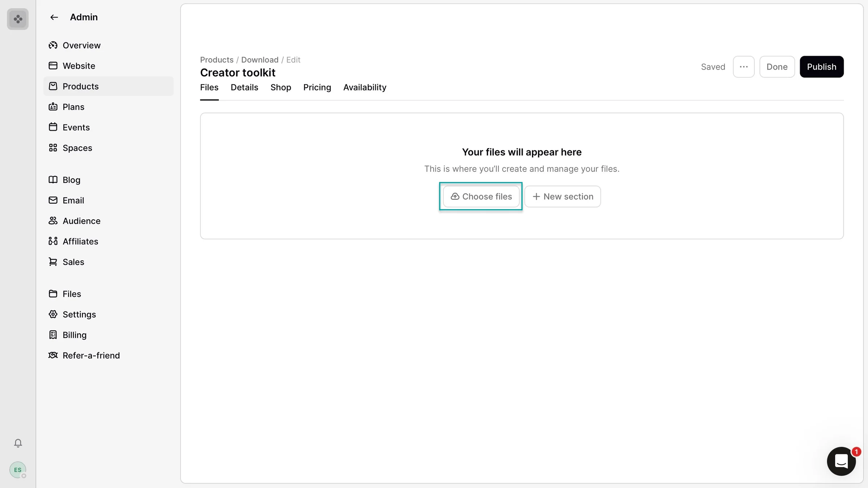Open the chat support bubble

click(841, 461)
